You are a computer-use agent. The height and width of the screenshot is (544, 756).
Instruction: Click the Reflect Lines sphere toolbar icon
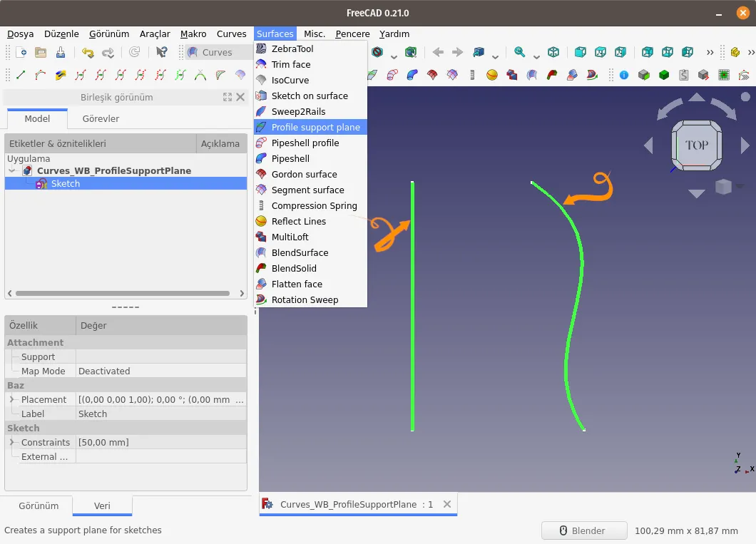492,75
